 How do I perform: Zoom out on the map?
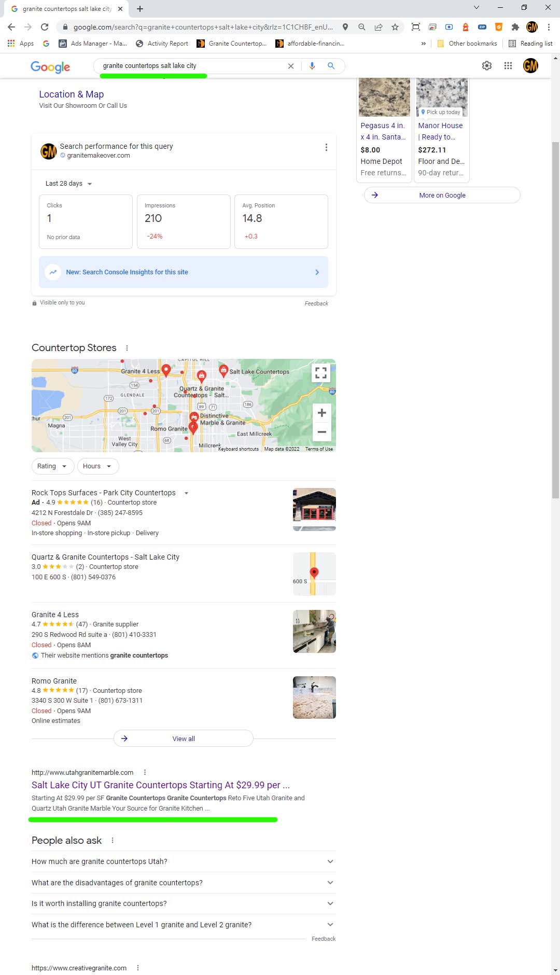click(322, 431)
